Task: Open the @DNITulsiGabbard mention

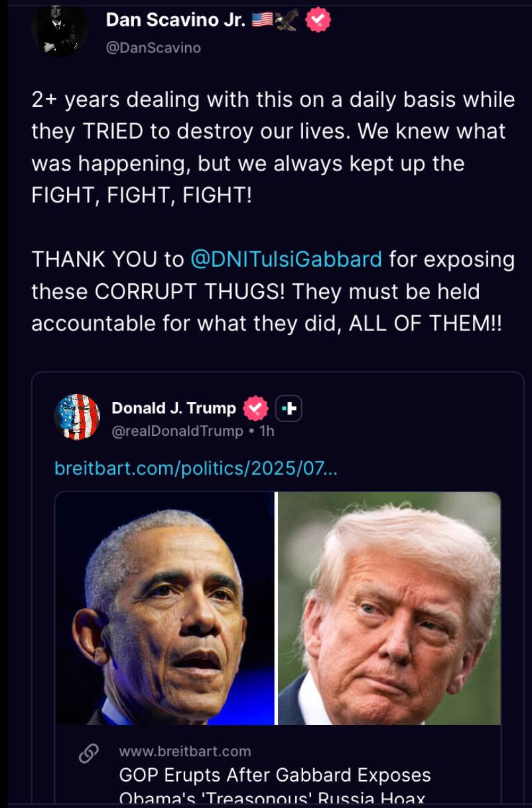Action: coord(286,259)
